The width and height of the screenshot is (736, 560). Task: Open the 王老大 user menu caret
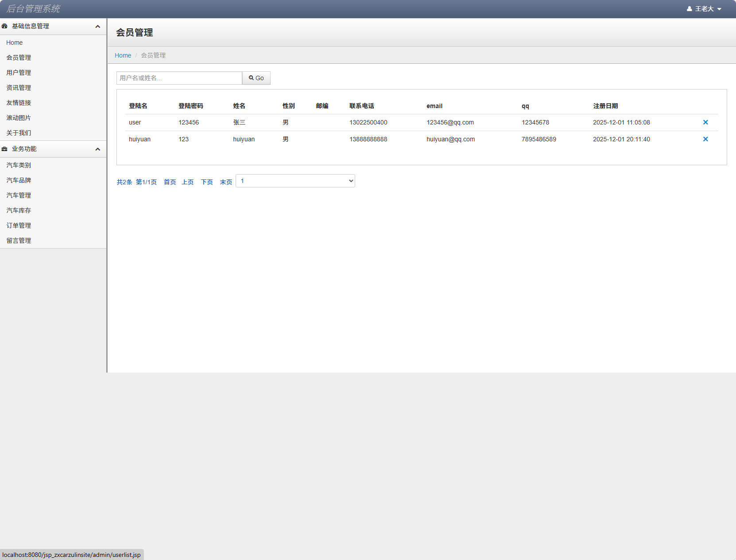(x=719, y=9)
